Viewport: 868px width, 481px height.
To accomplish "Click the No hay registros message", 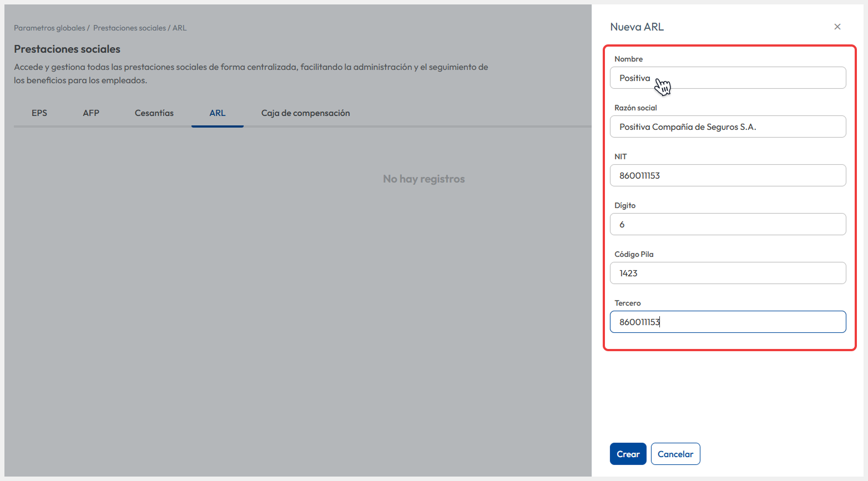I will [423, 179].
